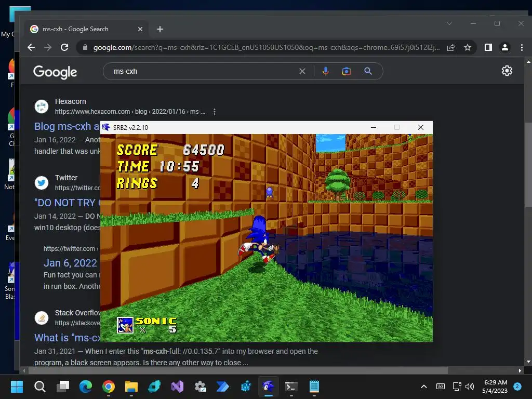532x399 pixels.
Task: Click the horizontal scrollbar of the Chrome page
Action: (x=237, y=370)
